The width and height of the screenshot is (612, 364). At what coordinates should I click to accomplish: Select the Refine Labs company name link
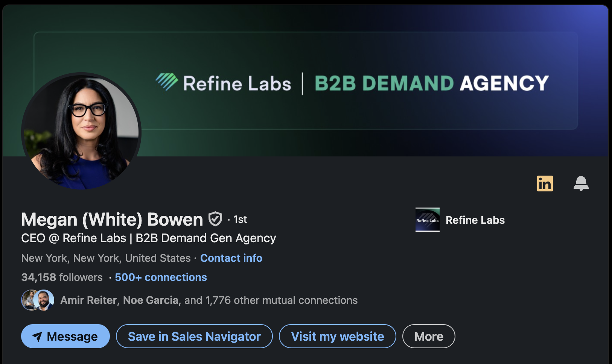[x=475, y=220]
